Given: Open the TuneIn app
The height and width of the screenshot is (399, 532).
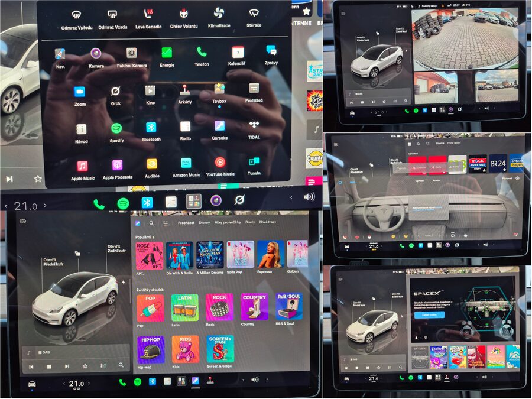Looking at the screenshot, I should tap(254, 161).
